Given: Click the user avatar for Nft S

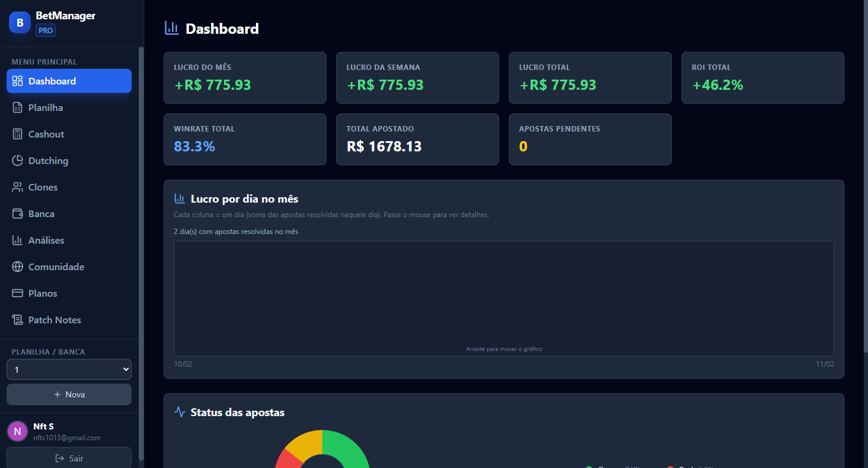Looking at the screenshot, I should pos(17,431).
